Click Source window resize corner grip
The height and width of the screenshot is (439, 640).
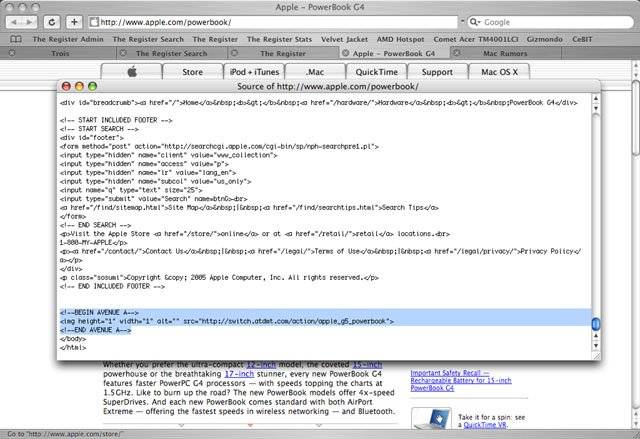click(x=596, y=356)
